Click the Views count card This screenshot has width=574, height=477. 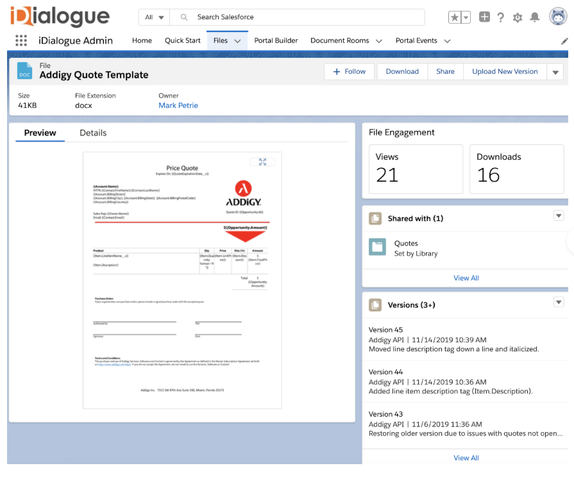[416, 169]
